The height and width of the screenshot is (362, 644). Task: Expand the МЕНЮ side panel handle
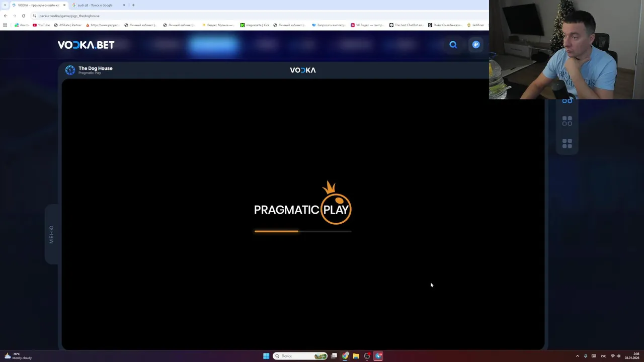click(51, 234)
